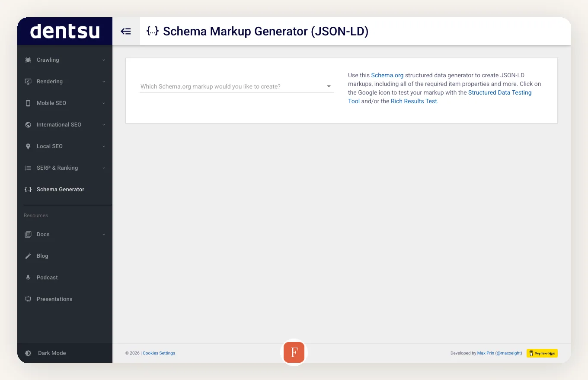Click the SERP & Ranking list icon
This screenshot has width=588, height=380.
tap(28, 168)
